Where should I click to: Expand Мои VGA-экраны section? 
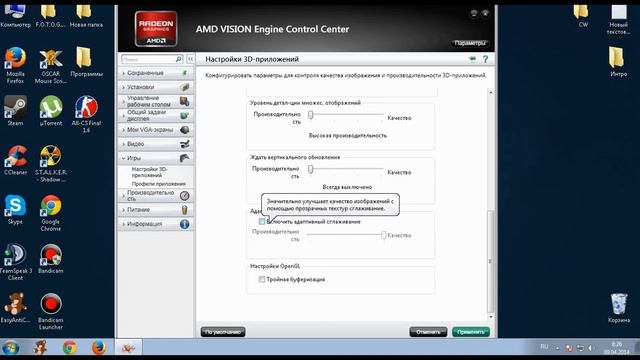[x=156, y=130]
